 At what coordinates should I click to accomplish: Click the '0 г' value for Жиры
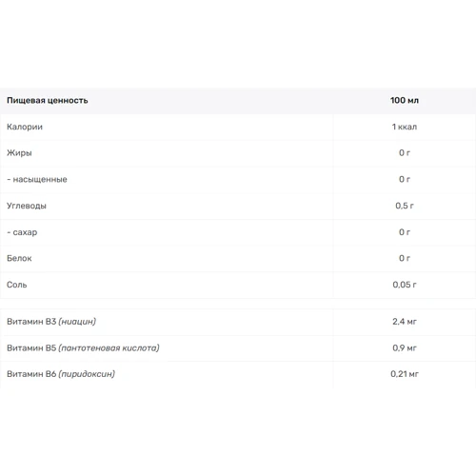point(405,153)
